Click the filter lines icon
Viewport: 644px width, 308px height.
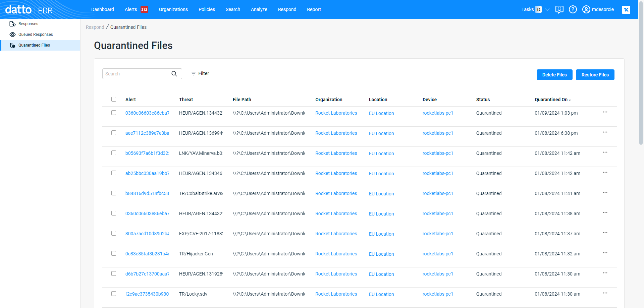(193, 74)
